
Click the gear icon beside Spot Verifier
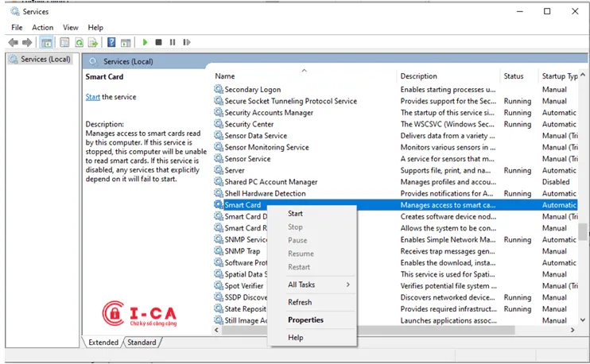coord(219,285)
